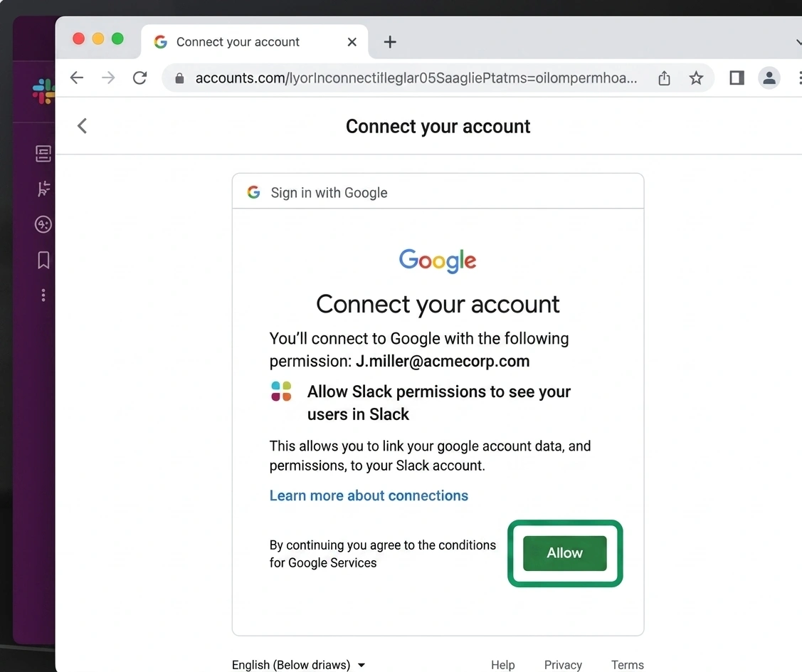Click the Sign in with Google header text

pyautogui.click(x=329, y=193)
